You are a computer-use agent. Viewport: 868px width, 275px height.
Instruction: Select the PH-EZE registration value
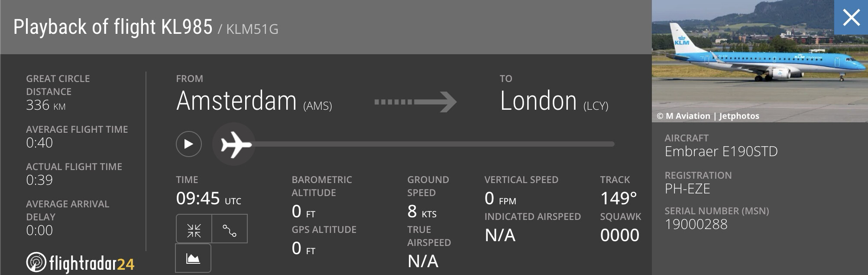687,189
